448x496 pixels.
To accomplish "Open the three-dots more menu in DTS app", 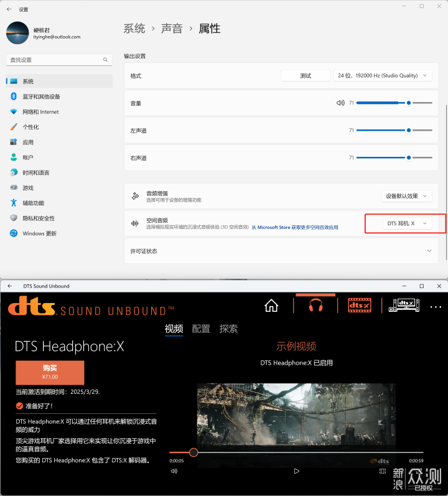I will coord(436,307).
